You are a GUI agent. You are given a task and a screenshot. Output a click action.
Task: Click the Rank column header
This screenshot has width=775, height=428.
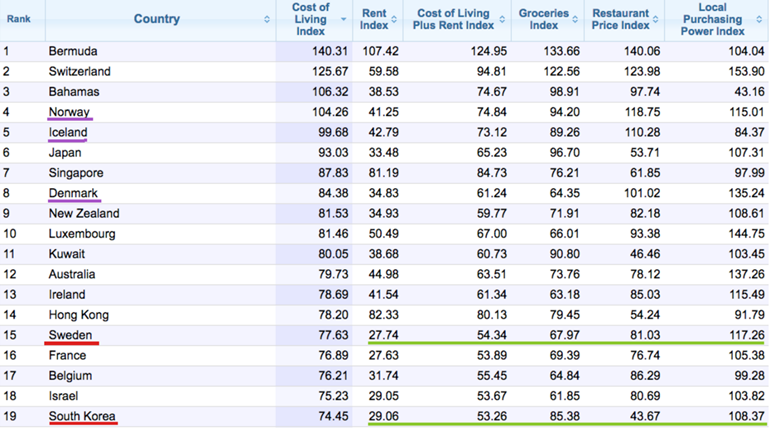[x=19, y=19]
